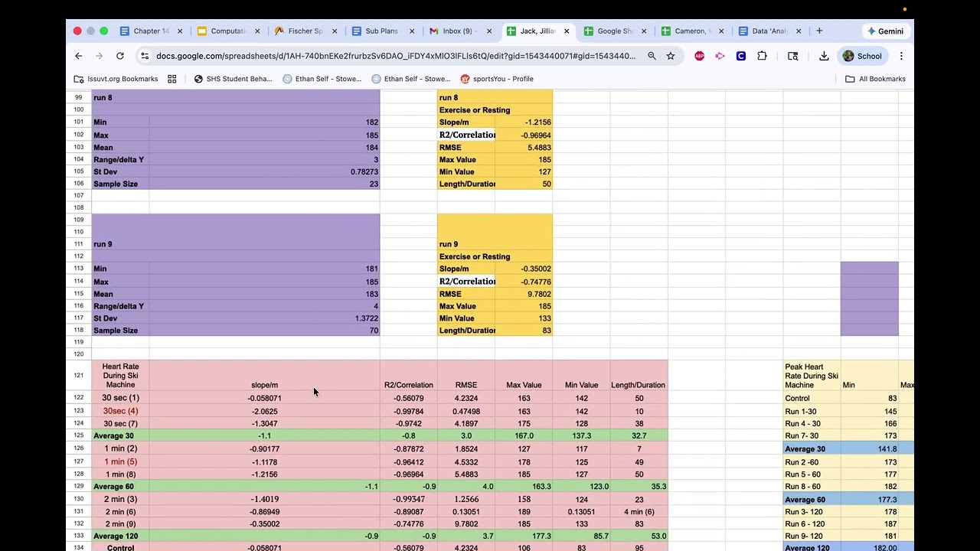Screen dimensions: 980x551
Task: Select run 8 St Dev value 0.78273
Action: (264, 172)
